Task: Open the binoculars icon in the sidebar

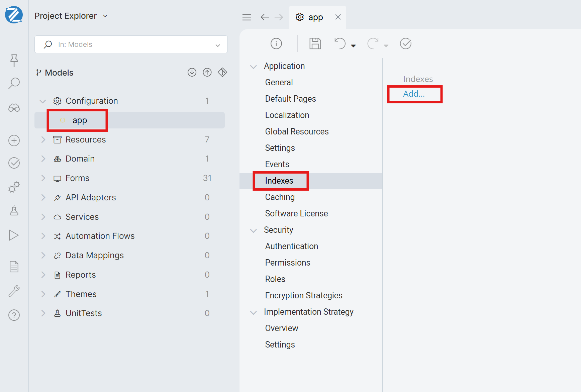Action: [14, 108]
